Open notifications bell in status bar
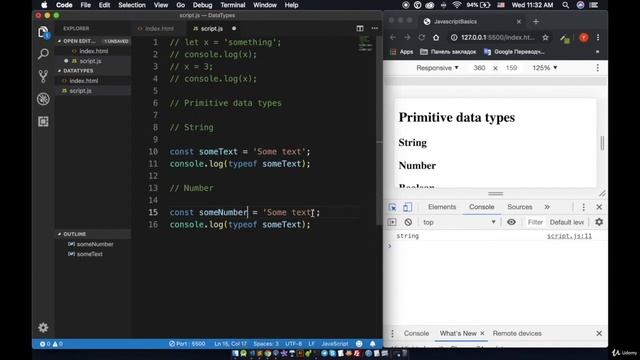 (372, 344)
